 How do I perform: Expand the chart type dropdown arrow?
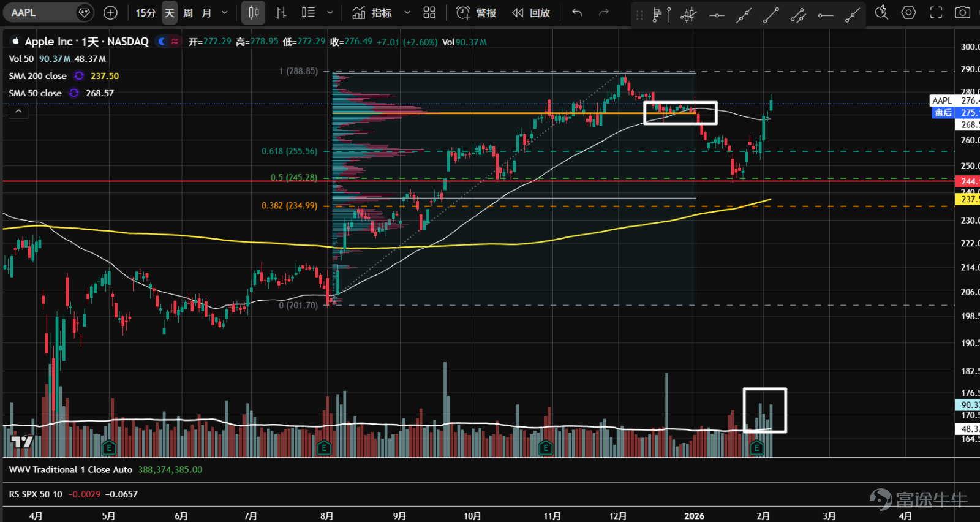pos(330,12)
